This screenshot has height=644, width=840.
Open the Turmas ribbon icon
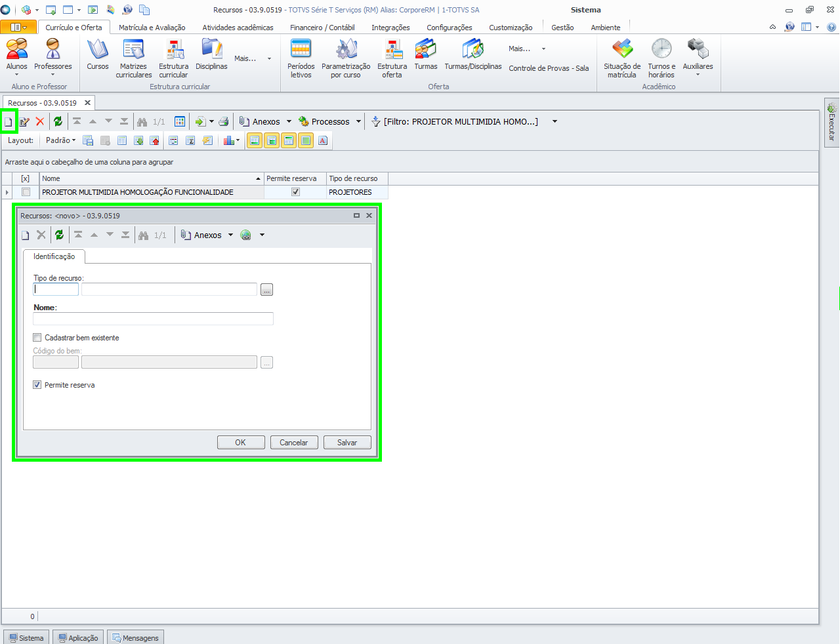426,54
